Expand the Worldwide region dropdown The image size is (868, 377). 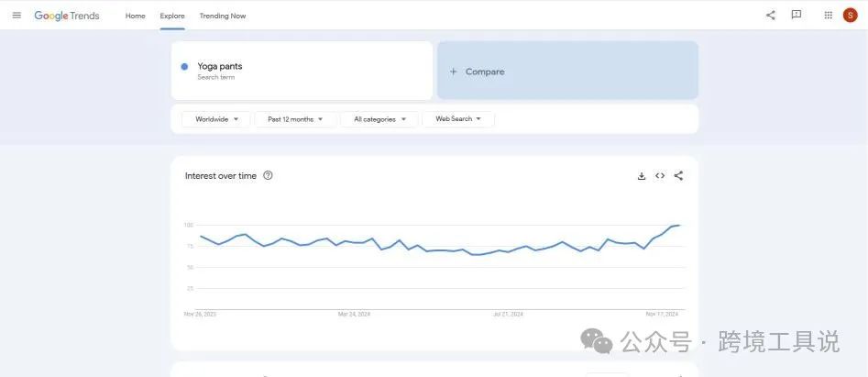216,119
